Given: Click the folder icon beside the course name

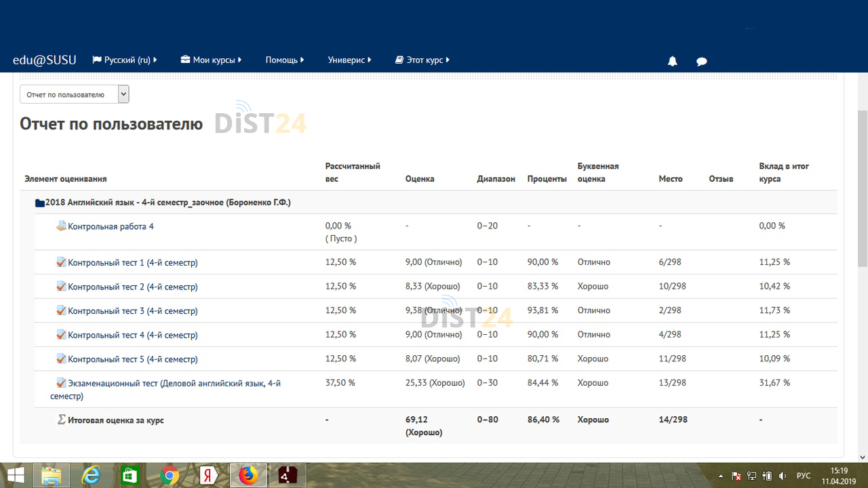Looking at the screenshot, I should [x=39, y=201].
